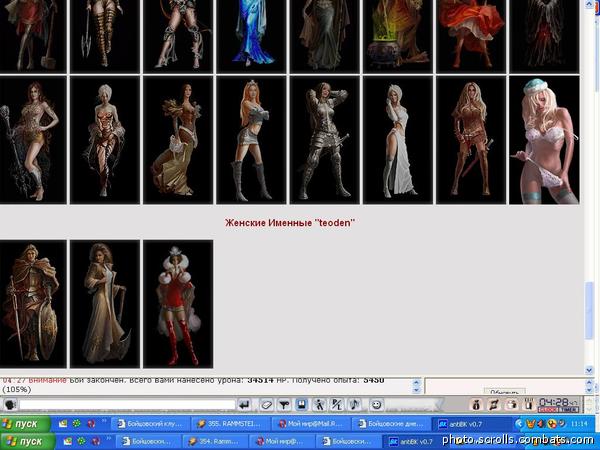Click first quick launch icon in the upper taskbar
Viewport: 600px width, 450px height.
(x=63, y=424)
